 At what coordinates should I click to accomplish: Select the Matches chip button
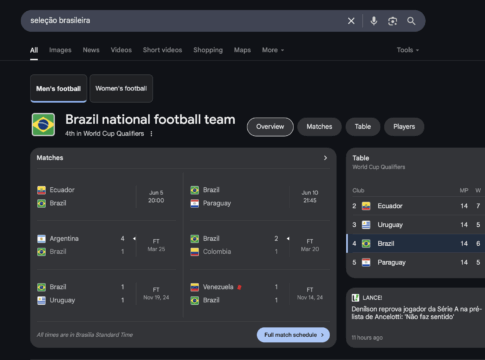pyautogui.click(x=319, y=127)
